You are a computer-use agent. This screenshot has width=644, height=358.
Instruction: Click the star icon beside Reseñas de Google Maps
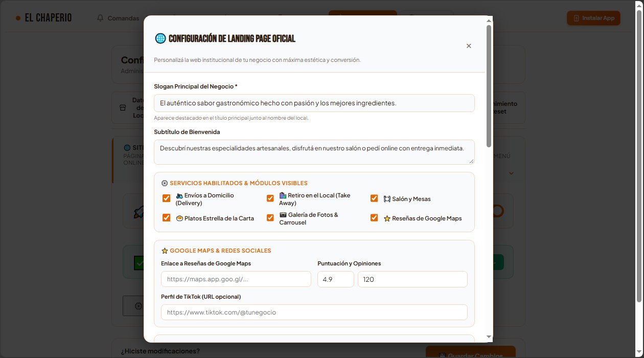coord(387,218)
